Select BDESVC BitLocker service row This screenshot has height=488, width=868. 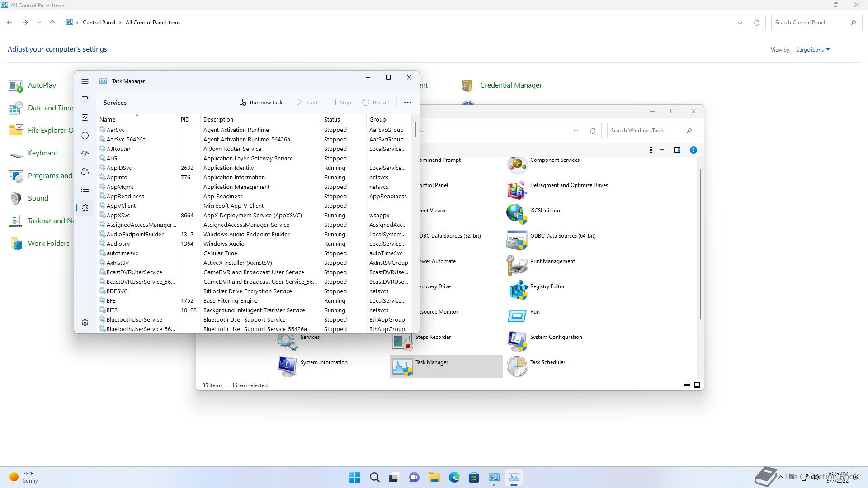pyautogui.click(x=255, y=291)
